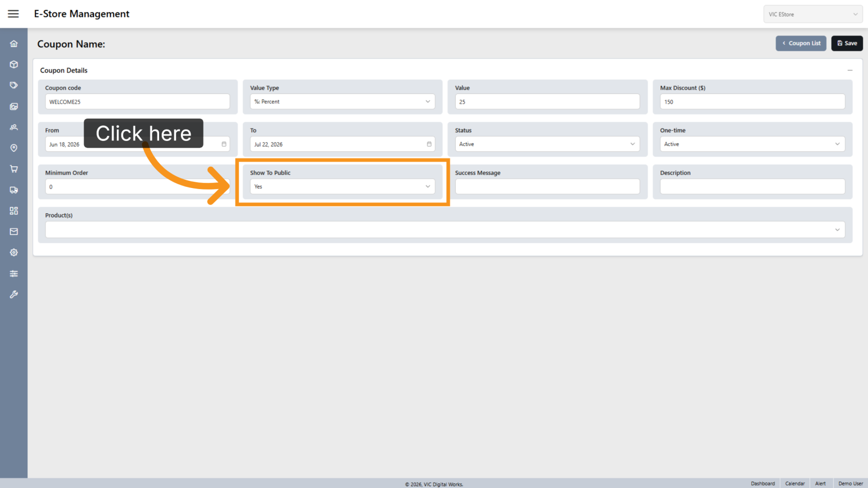Click the Success Message input field

tap(547, 186)
